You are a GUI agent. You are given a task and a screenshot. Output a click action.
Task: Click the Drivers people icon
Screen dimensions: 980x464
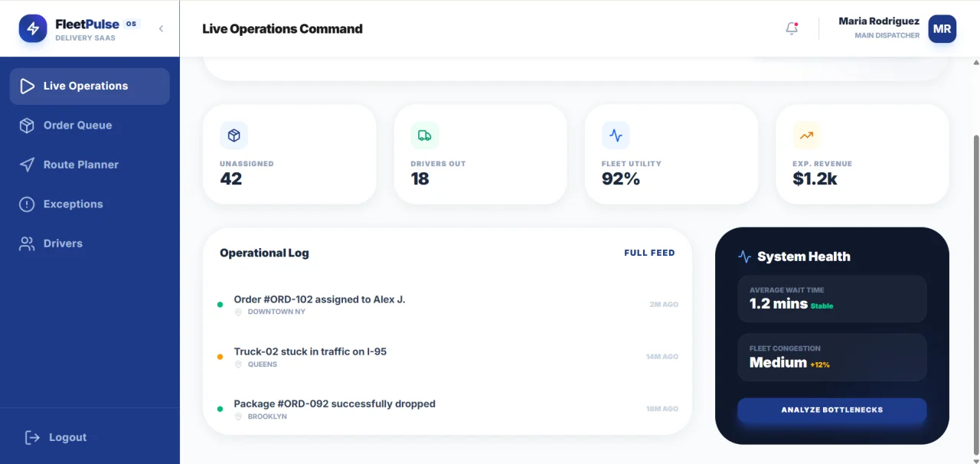pyautogui.click(x=28, y=243)
